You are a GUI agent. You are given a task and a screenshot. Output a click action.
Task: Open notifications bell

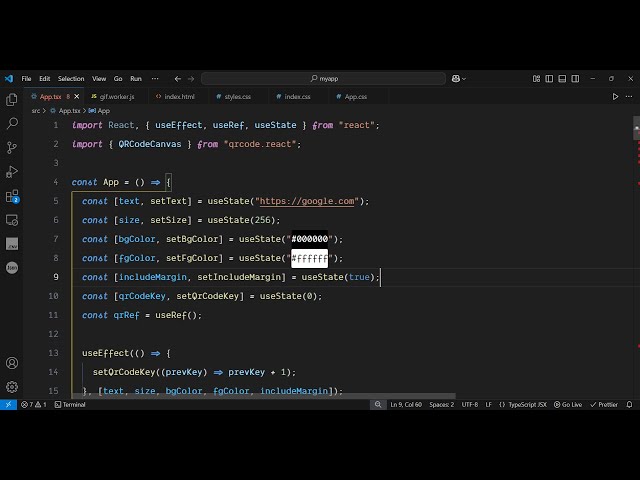tap(629, 404)
